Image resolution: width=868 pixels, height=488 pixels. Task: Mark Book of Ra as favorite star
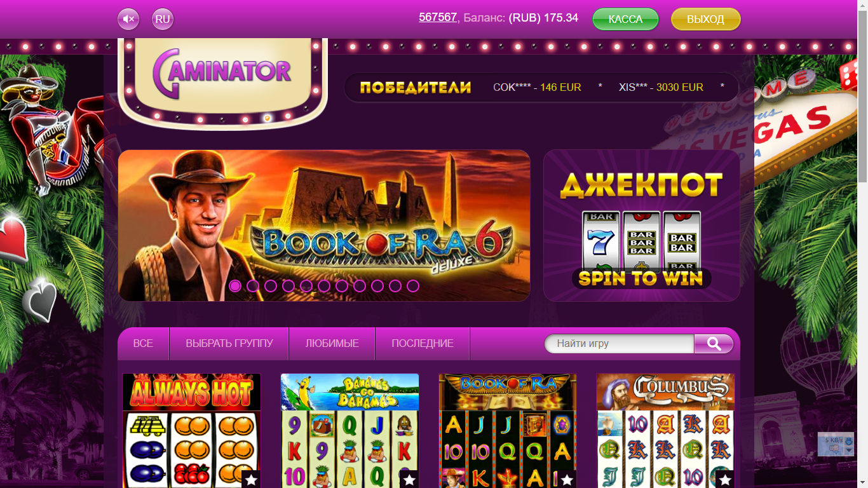click(x=567, y=480)
